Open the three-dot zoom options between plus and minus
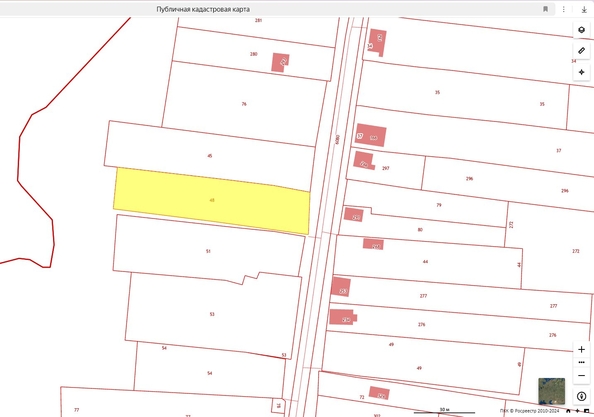The width and height of the screenshot is (594, 417). click(581, 362)
